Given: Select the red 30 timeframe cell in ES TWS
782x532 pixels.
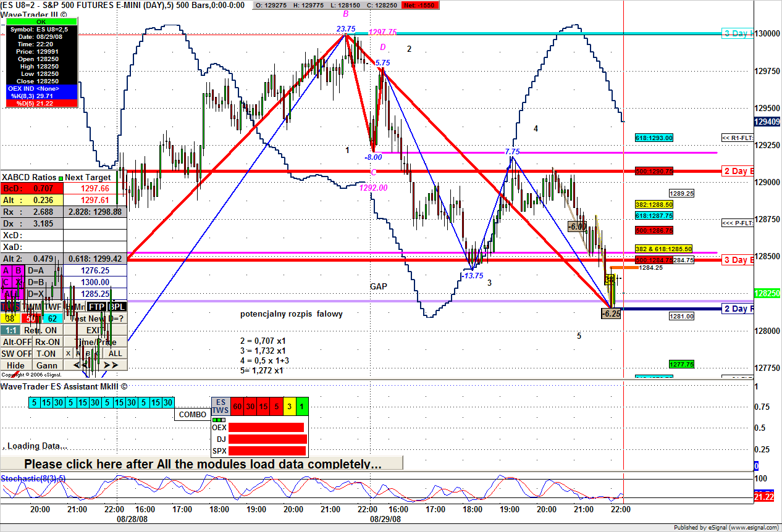Looking at the screenshot, I should pyautogui.click(x=250, y=406).
